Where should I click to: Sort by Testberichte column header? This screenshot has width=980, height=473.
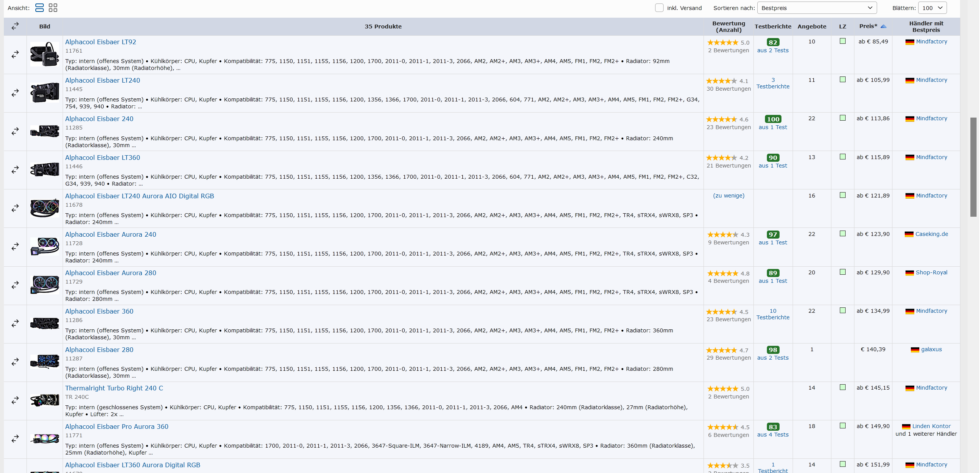(x=773, y=27)
